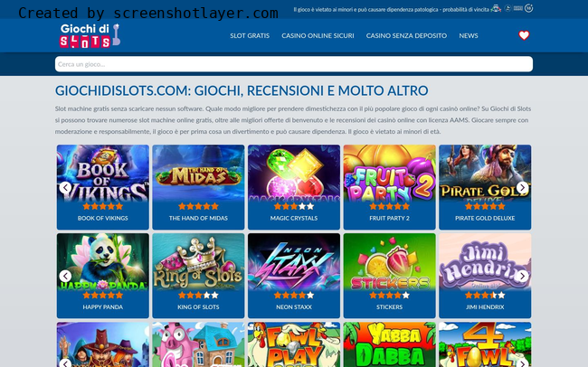Go to previous slide in Book of Vikings row
Screen dimensions: 588x367
pyautogui.click(x=65, y=187)
